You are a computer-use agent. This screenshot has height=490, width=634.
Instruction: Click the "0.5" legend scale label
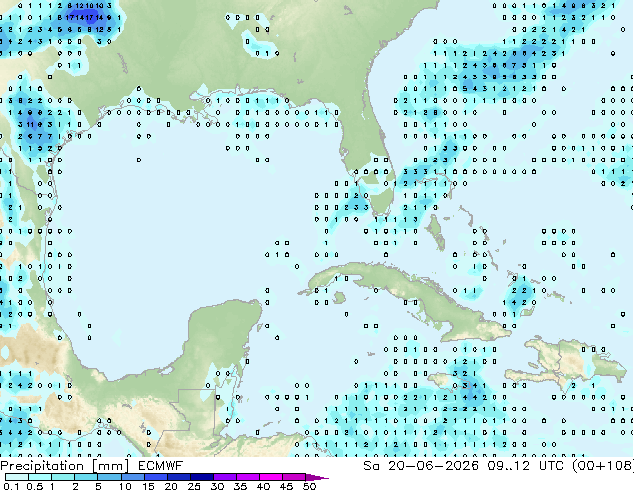point(35,486)
